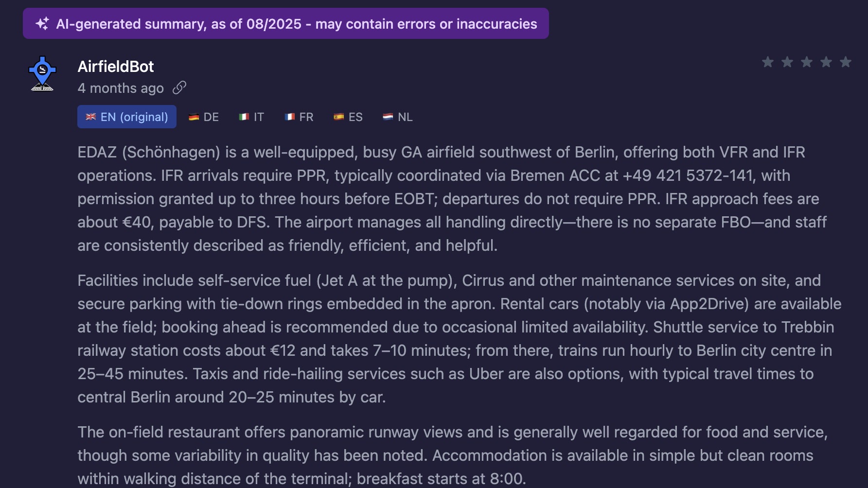Click the first star in the rating row
The image size is (868, 488).
tap(768, 62)
